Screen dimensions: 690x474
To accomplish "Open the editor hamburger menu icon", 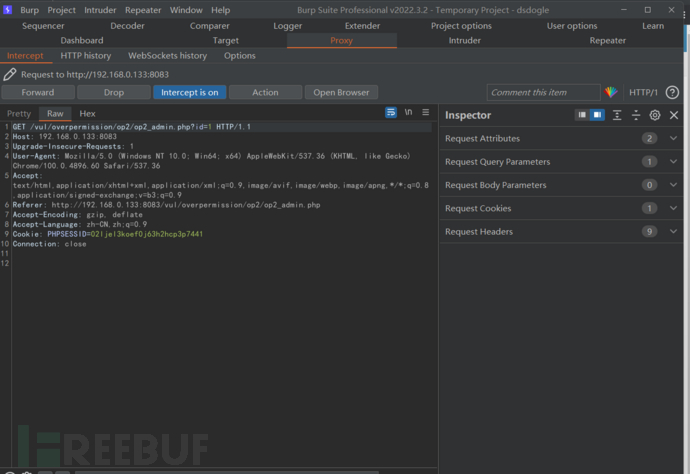I will 426,112.
